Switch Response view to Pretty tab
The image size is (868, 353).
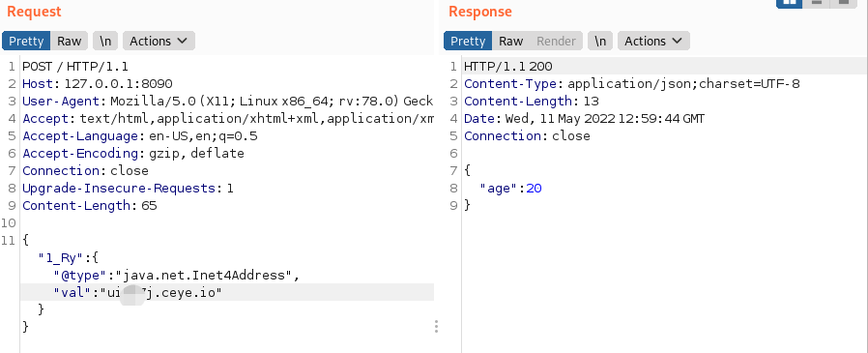click(468, 41)
